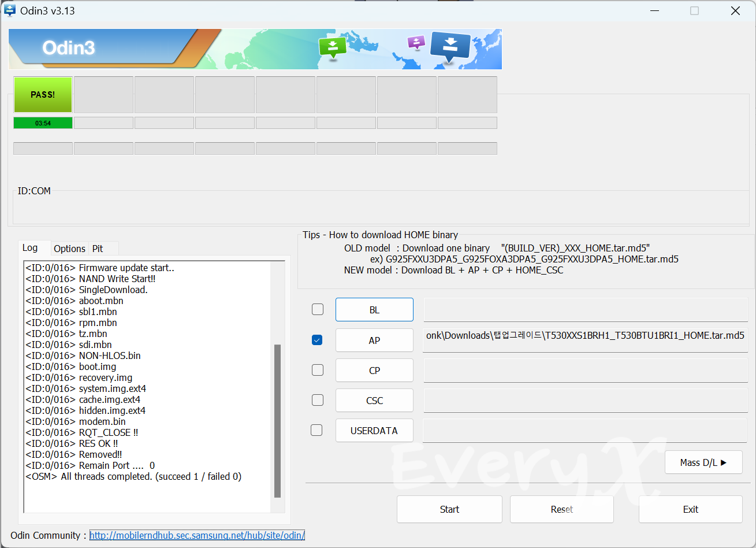Click the 'Removed!!' log line

click(x=74, y=454)
